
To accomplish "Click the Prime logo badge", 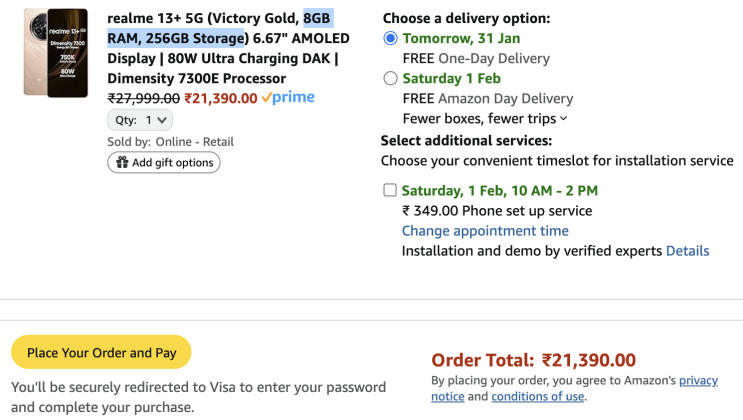I will pos(287,98).
